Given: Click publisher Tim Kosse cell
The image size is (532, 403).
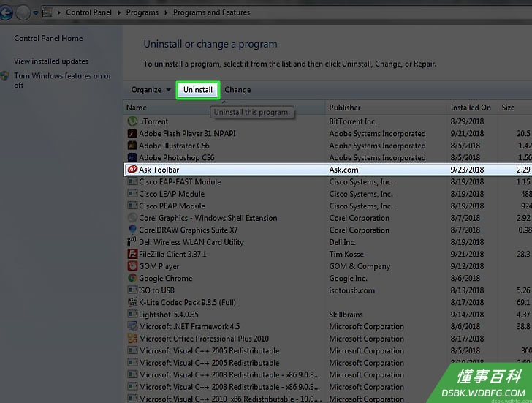Looking at the screenshot, I should pos(346,254).
